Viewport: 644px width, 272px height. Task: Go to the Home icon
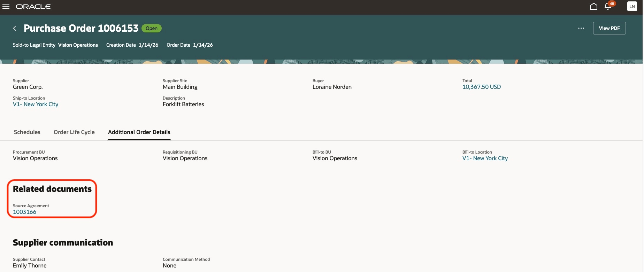coord(594,7)
